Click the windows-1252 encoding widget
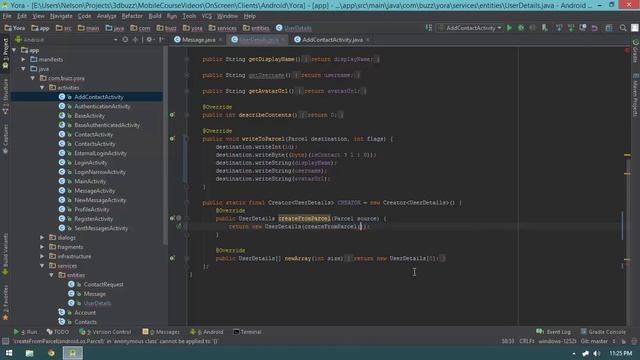The width and height of the screenshot is (640, 360). (x=557, y=341)
